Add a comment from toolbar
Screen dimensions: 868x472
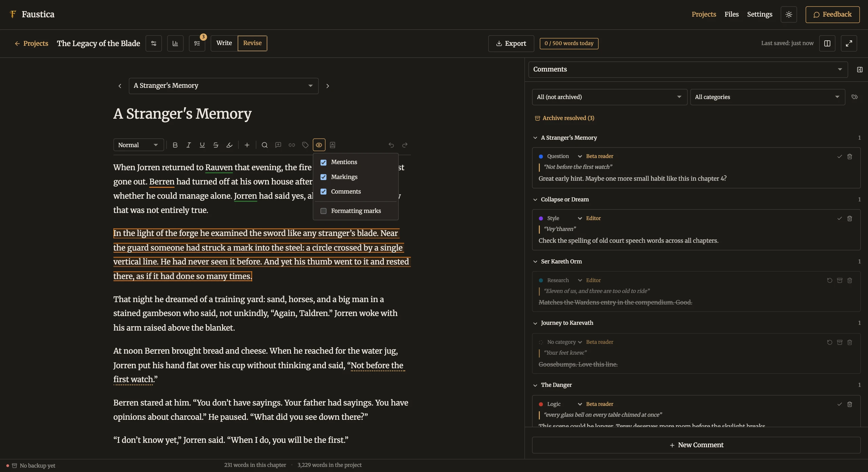coord(278,145)
